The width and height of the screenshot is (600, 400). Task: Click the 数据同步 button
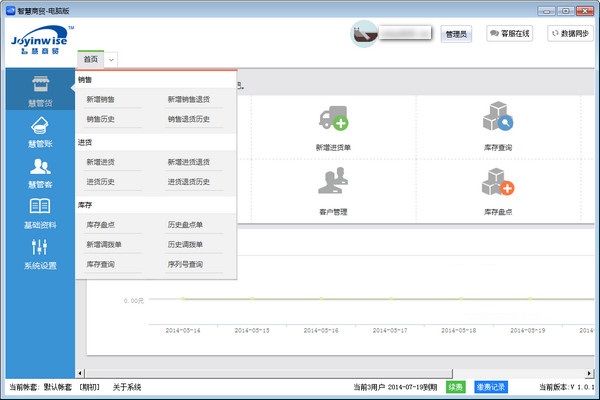click(x=570, y=34)
